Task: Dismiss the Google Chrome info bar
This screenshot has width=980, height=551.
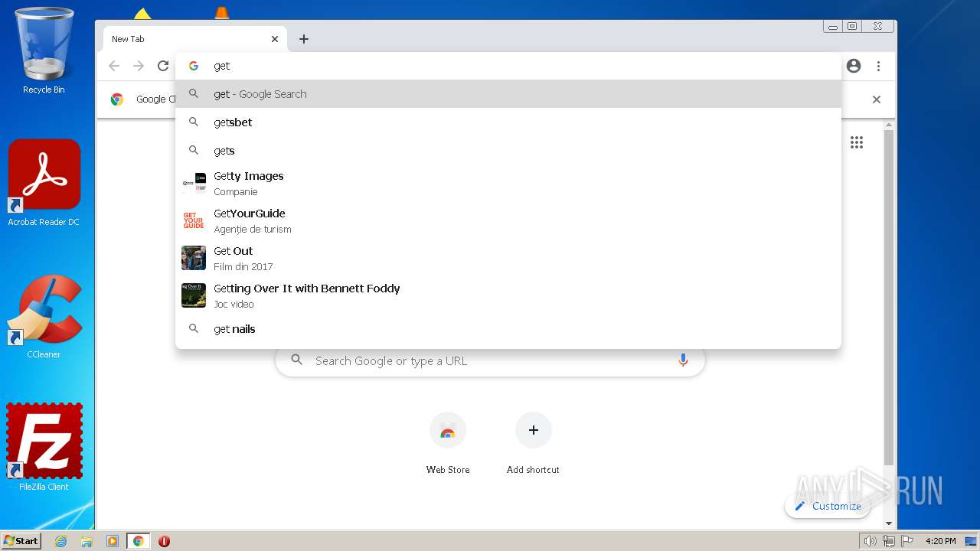Action: (877, 99)
